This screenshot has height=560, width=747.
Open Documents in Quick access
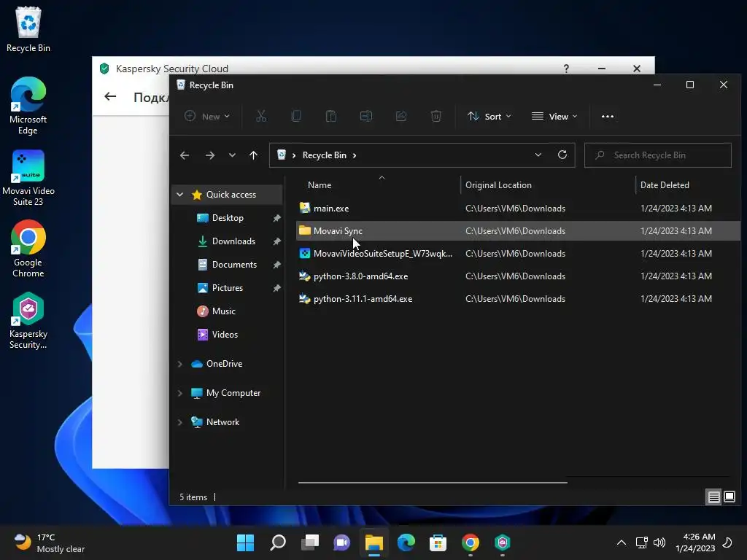(234, 265)
